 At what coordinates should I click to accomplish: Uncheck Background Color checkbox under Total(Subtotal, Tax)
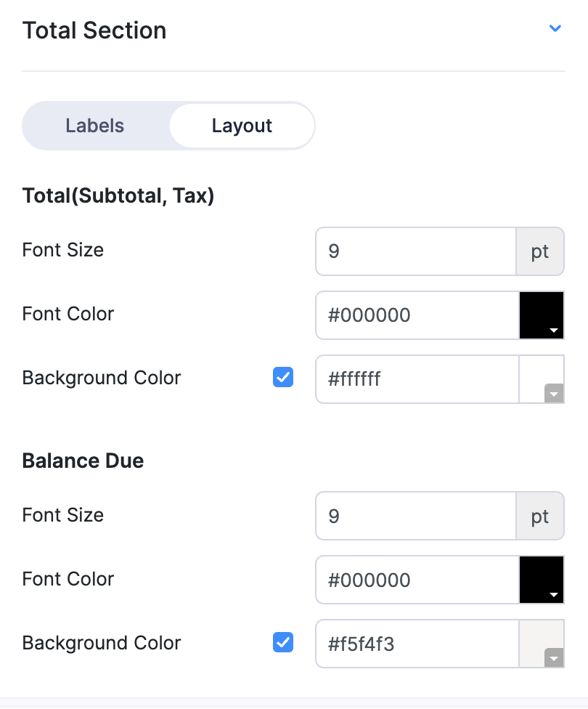pos(283,378)
